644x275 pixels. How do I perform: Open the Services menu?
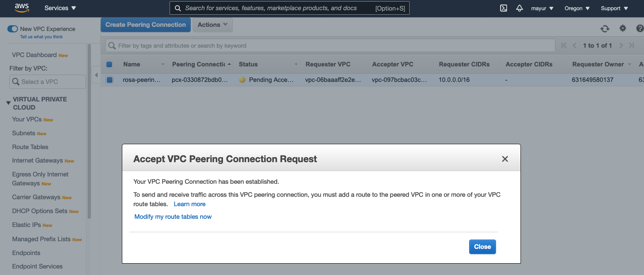pos(60,8)
